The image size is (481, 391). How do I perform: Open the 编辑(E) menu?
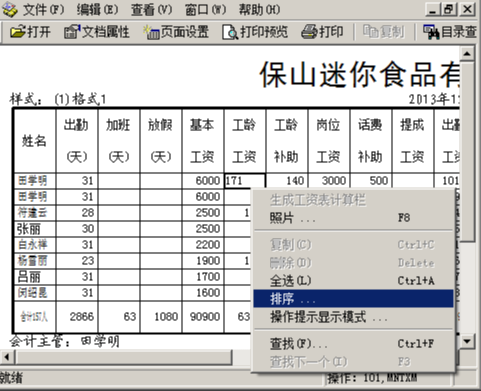pyautogui.click(x=97, y=10)
